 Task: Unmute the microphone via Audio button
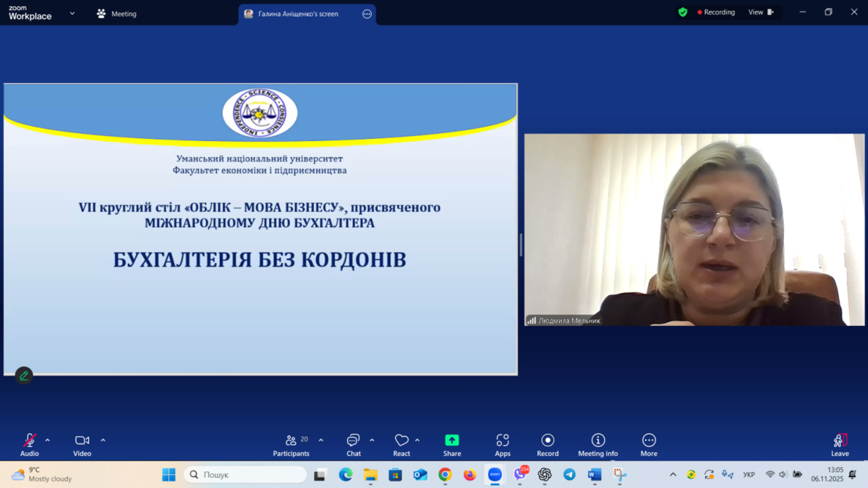[30, 444]
